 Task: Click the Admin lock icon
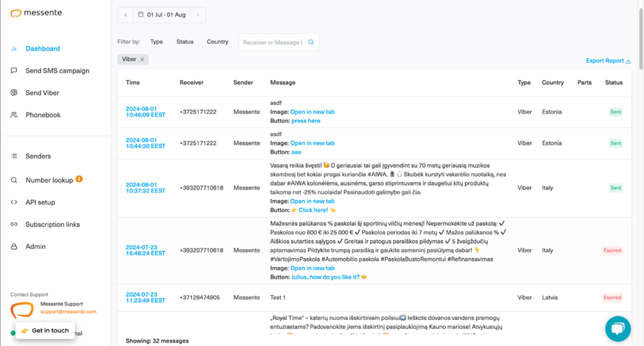tap(14, 246)
